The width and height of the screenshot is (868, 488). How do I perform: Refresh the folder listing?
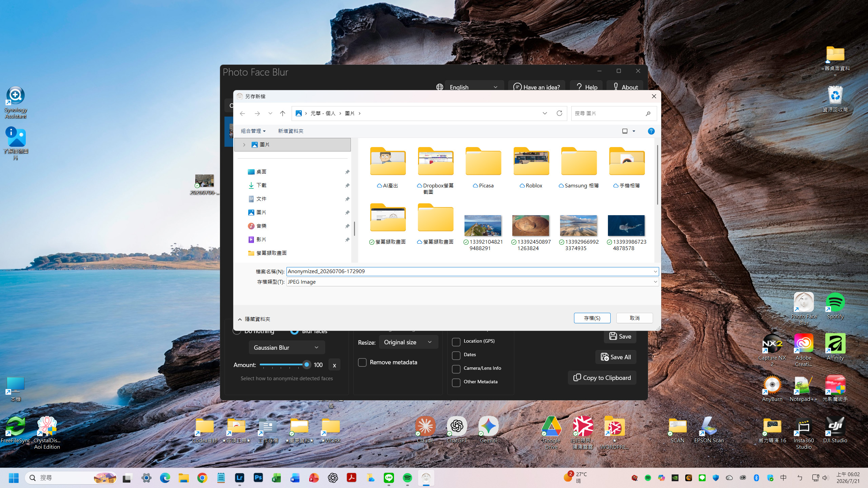pos(559,113)
